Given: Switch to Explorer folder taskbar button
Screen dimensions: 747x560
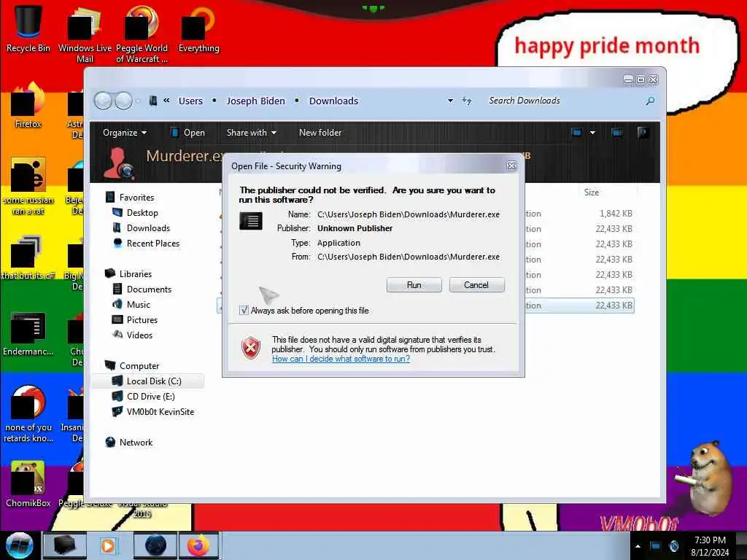Looking at the screenshot, I should pyautogui.click(x=65, y=545).
